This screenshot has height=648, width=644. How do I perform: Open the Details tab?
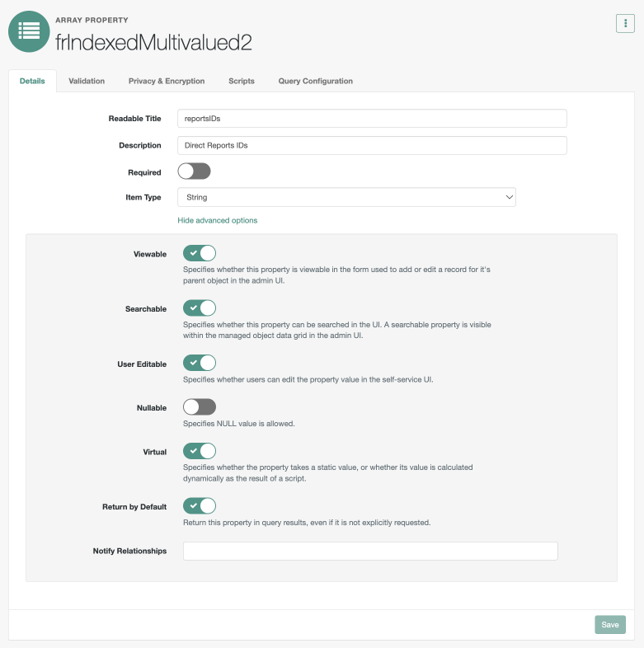pos(32,81)
